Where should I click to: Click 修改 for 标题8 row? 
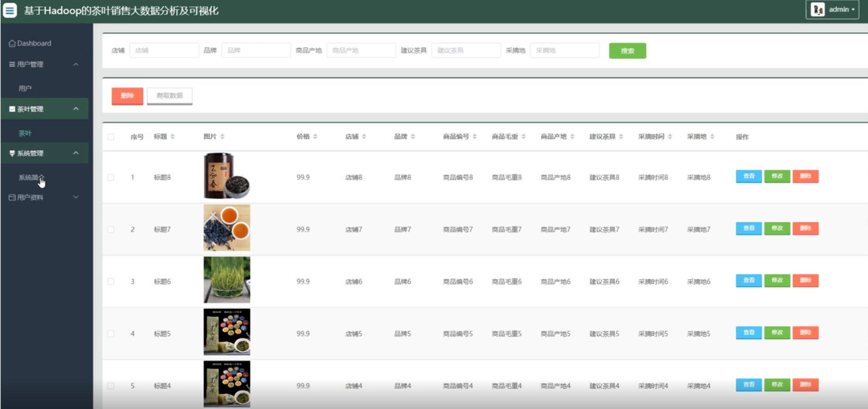[777, 176]
